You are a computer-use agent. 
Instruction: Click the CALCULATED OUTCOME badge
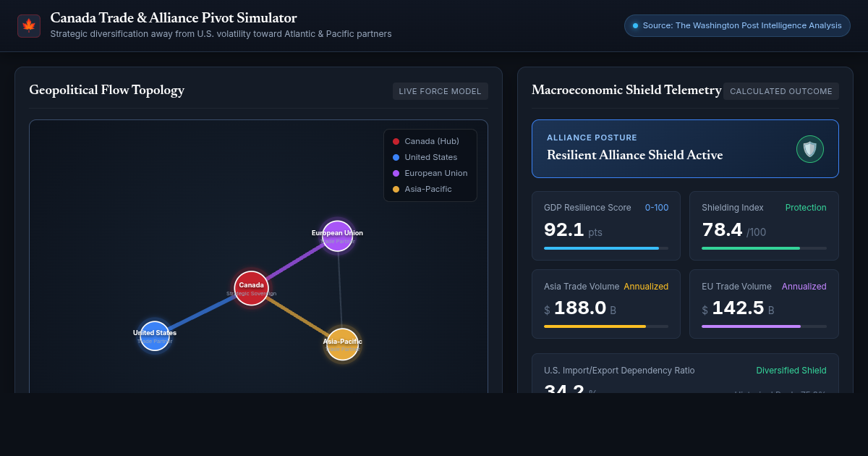tap(781, 91)
